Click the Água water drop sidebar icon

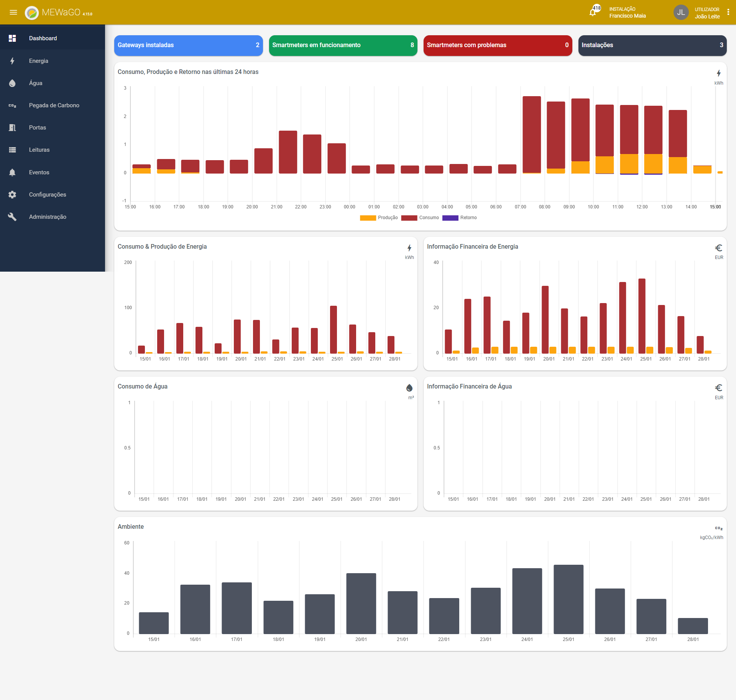(x=12, y=83)
